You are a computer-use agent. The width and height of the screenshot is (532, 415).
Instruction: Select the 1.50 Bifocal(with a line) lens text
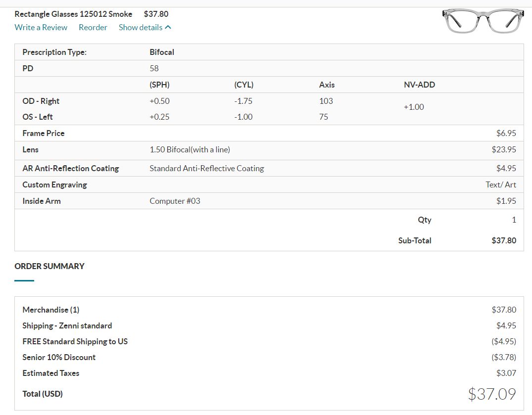tap(190, 149)
